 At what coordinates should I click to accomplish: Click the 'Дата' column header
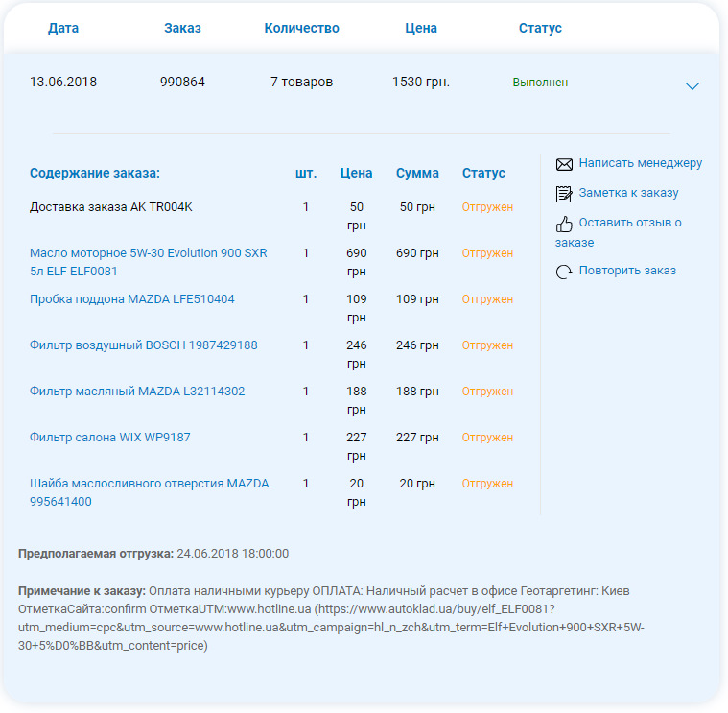(63, 28)
